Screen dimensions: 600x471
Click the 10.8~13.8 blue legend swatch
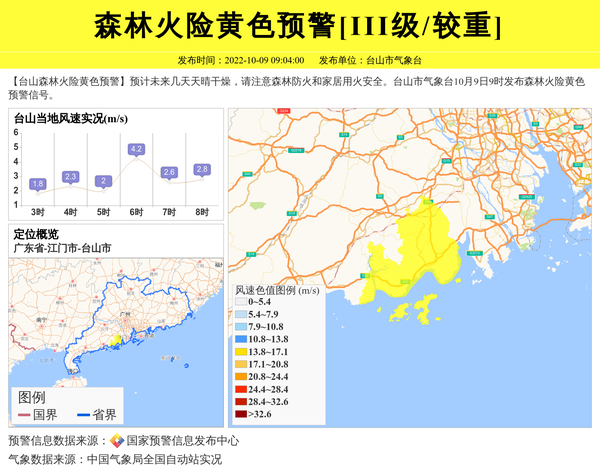pyautogui.click(x=241, y=340)
